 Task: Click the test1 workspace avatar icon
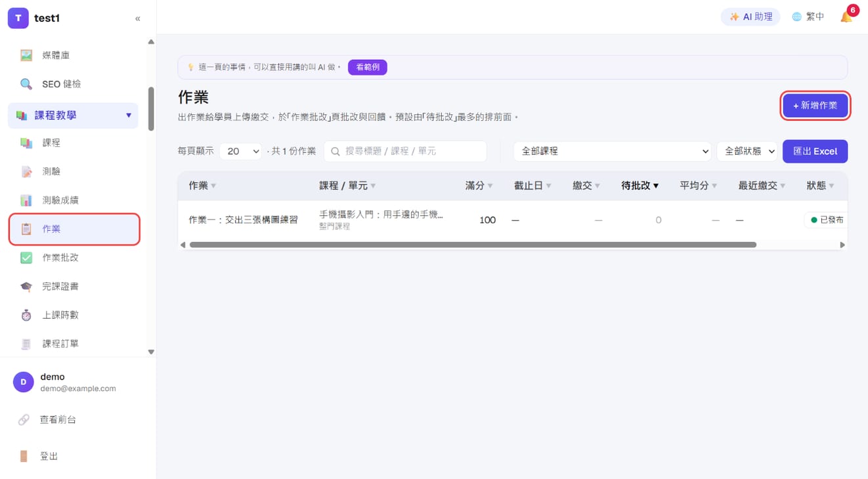coord(18,18)
